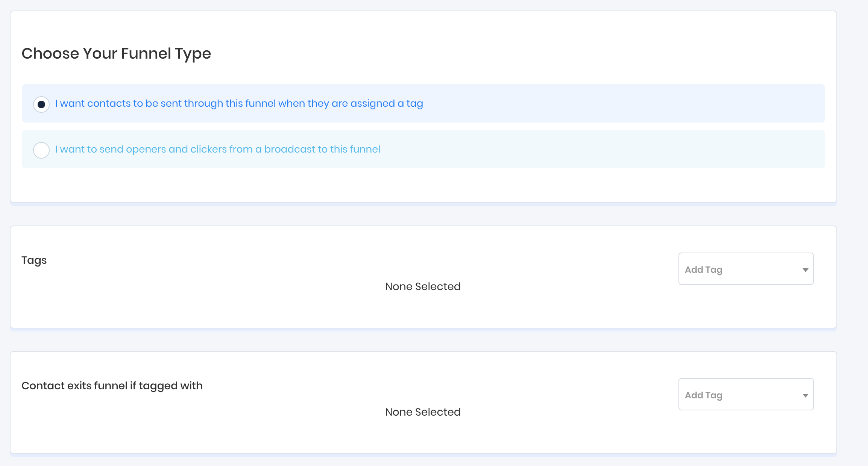Click the 'Add Tag' placeholder text in the exit funnel section
The height and width of the screenshot is (466, 868).
click(x=703, y=395)
